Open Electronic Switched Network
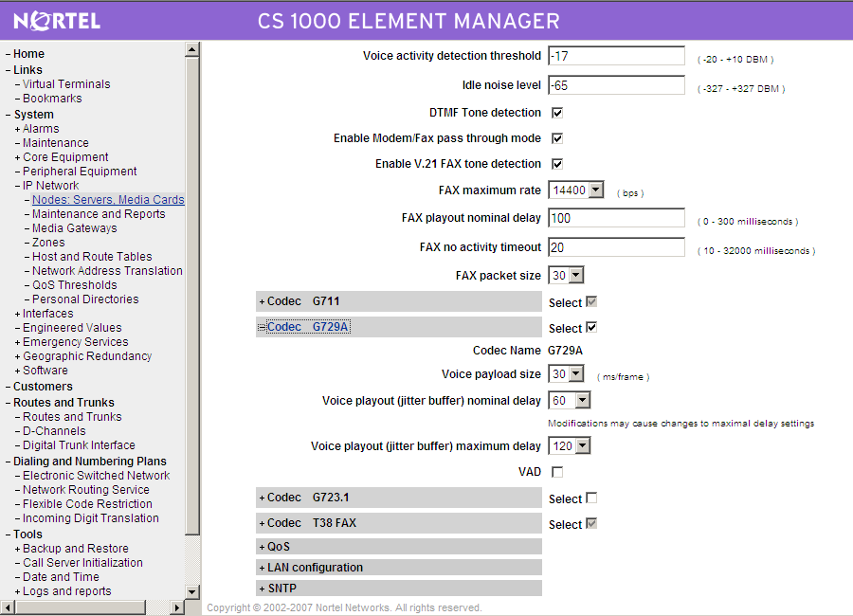 [97, 476]
